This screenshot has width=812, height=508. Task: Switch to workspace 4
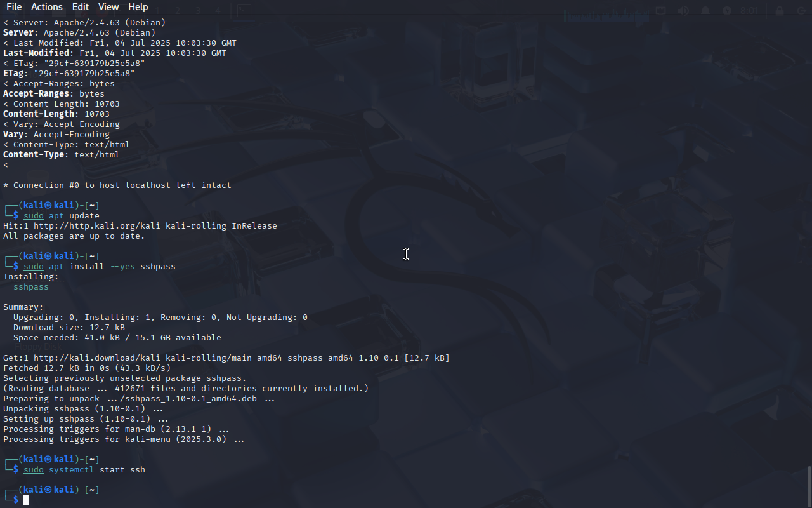click(x=218, y=11)
